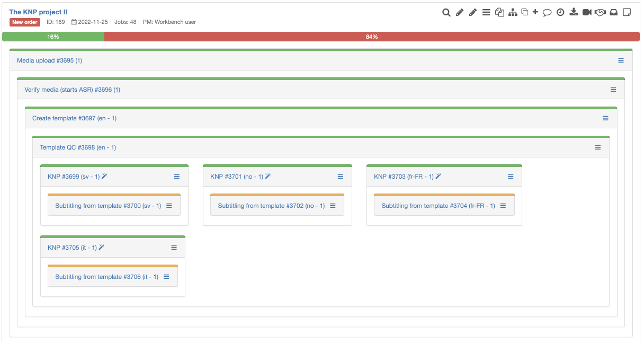
Task: Open Verify media (starts ASR) #3696 link
Action: (73, 90)
